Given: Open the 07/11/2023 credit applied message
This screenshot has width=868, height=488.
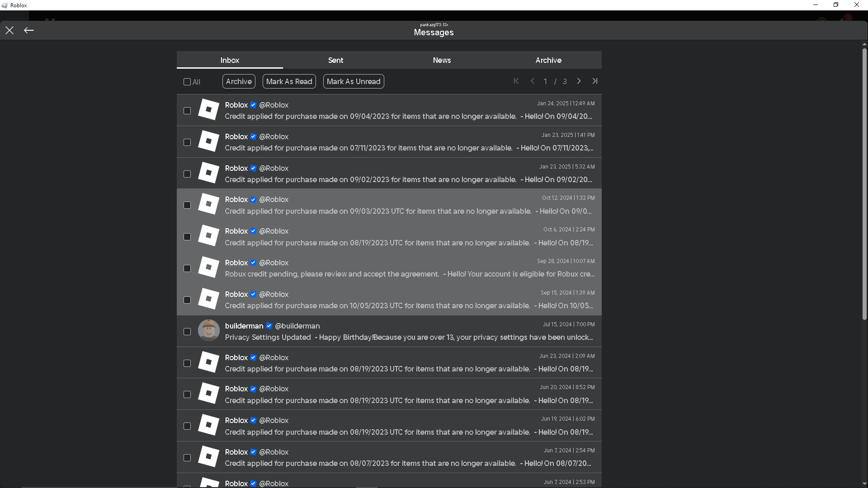Looking at the screenshot, I should 389,142.
